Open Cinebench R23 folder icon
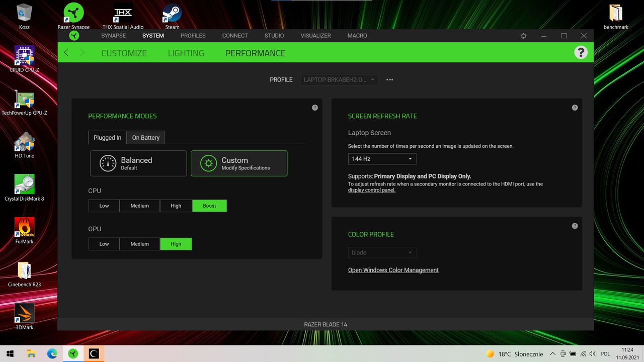The image size is (644, 362). coord(24,274)
